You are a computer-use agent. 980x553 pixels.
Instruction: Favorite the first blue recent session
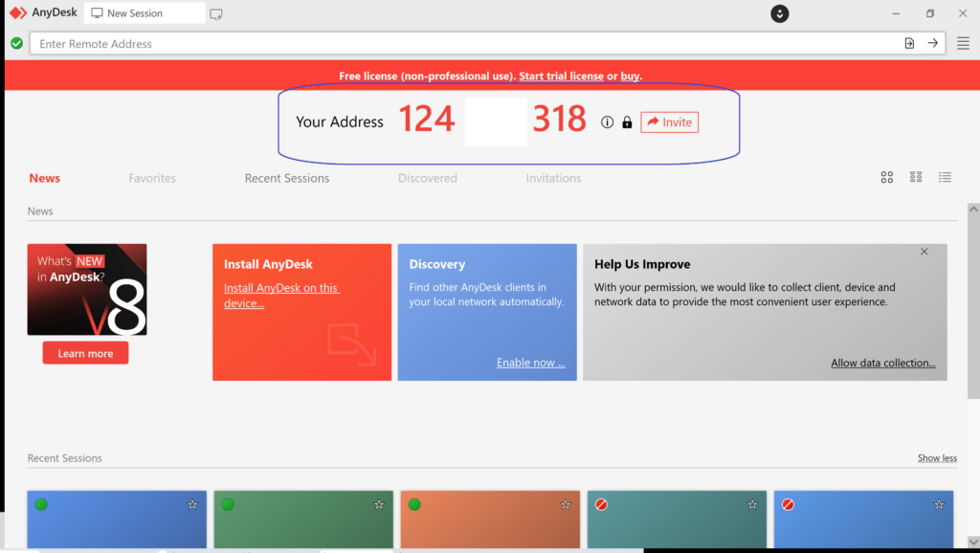(x=191, y=504)
